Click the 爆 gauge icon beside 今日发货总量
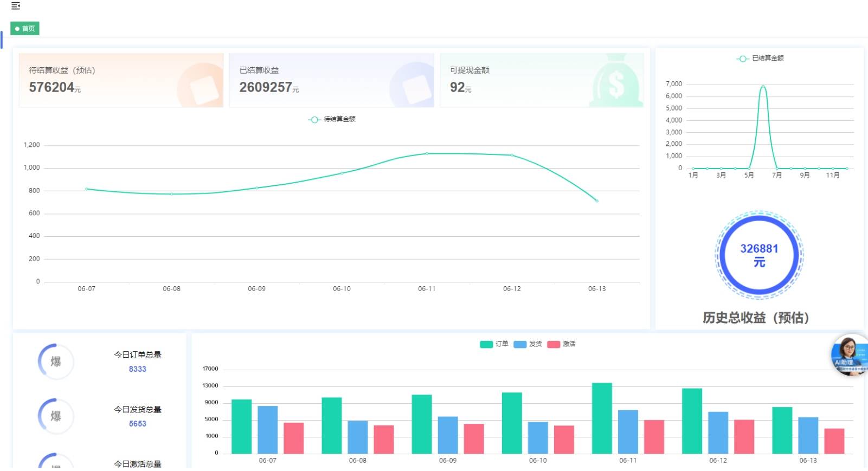The image size is (868, 471). [x=55, y=416]
